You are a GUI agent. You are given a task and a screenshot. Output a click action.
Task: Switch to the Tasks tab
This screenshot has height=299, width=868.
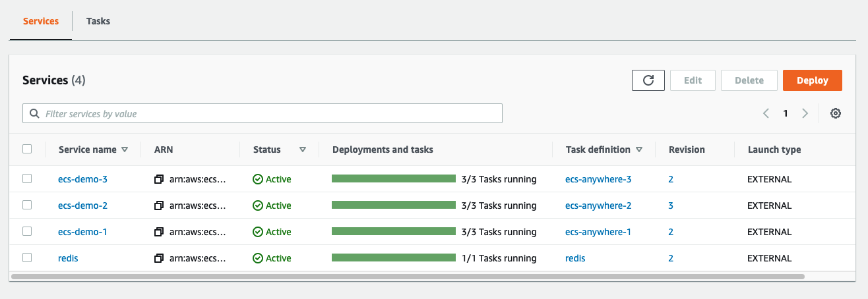coord(98,21)
